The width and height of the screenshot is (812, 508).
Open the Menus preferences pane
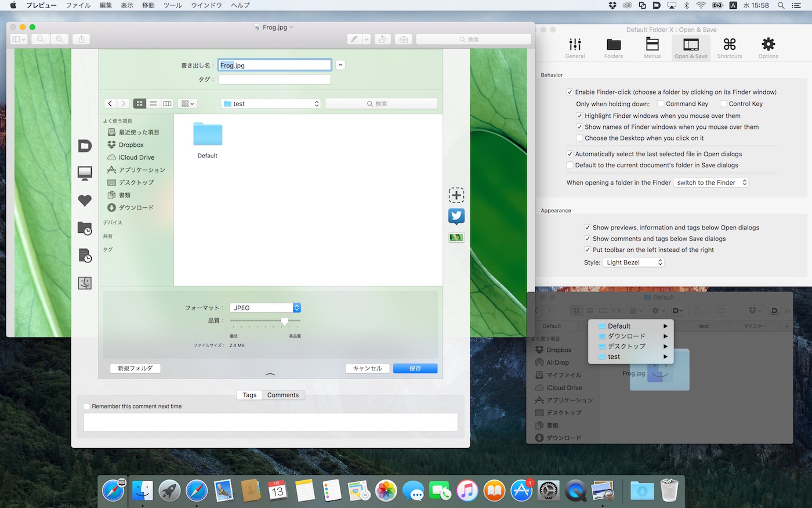tap(652, 48)
